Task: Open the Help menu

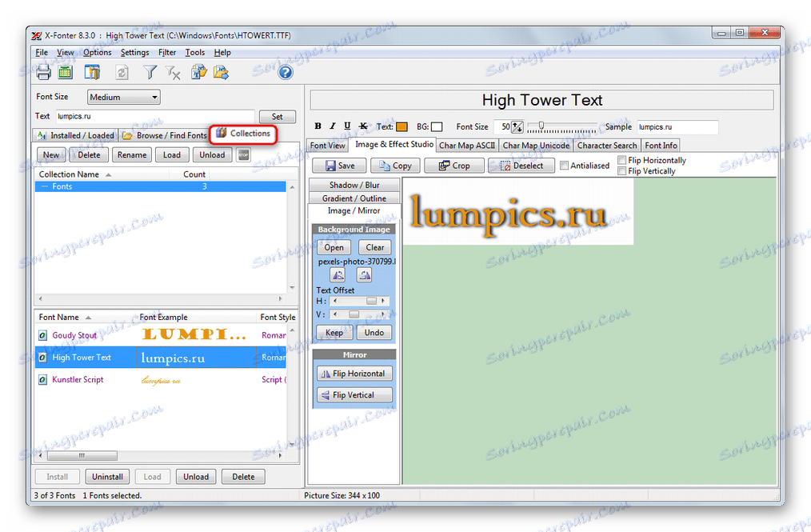Action: point(222,52)
